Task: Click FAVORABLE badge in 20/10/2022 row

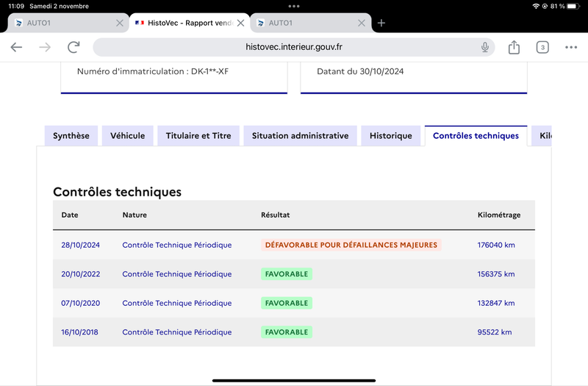Action: pyautogui.click(x=287, y=274)
